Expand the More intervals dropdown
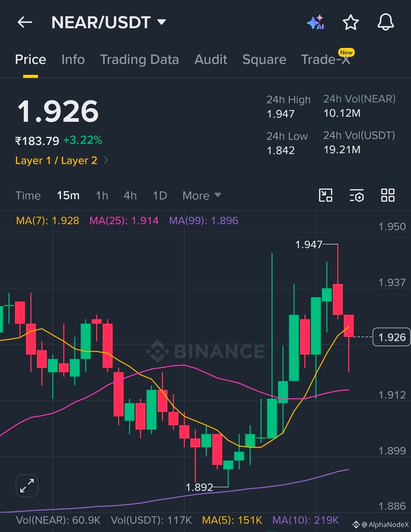The height and width of the screenshot is (532, 411). click(x=202, y=196)
